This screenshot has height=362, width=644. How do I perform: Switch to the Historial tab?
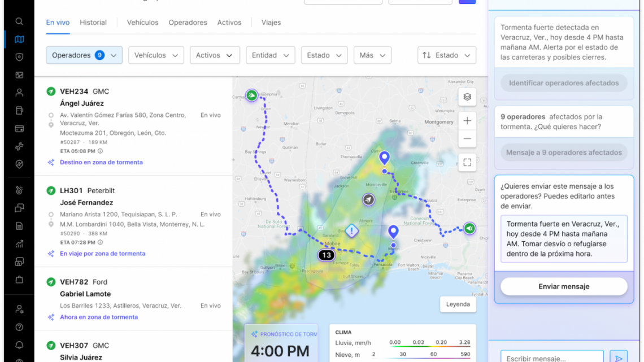(x=93, y=23)
